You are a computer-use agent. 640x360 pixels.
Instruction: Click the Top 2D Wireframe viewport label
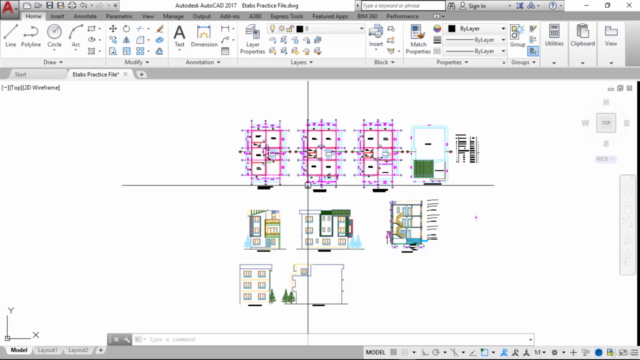31,88
